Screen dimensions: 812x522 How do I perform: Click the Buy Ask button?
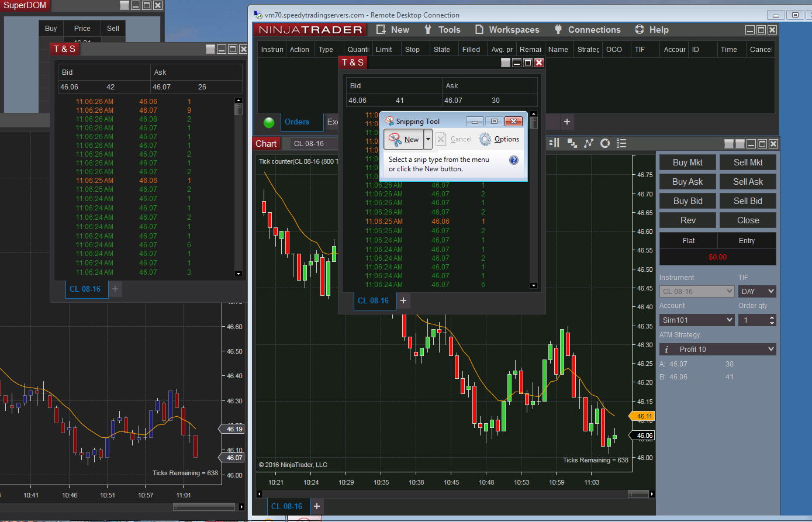pyautogui.click(x=687, y=182)
